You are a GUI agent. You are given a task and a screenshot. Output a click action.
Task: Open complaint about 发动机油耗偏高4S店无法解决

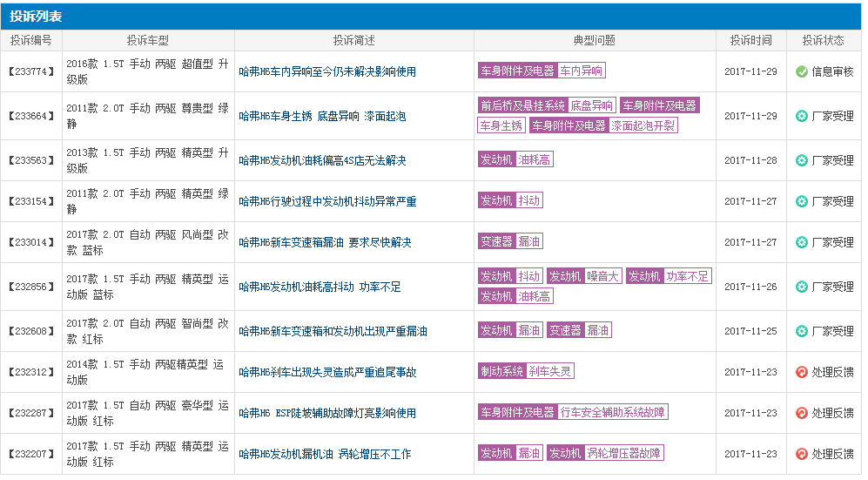coord(322,160)
